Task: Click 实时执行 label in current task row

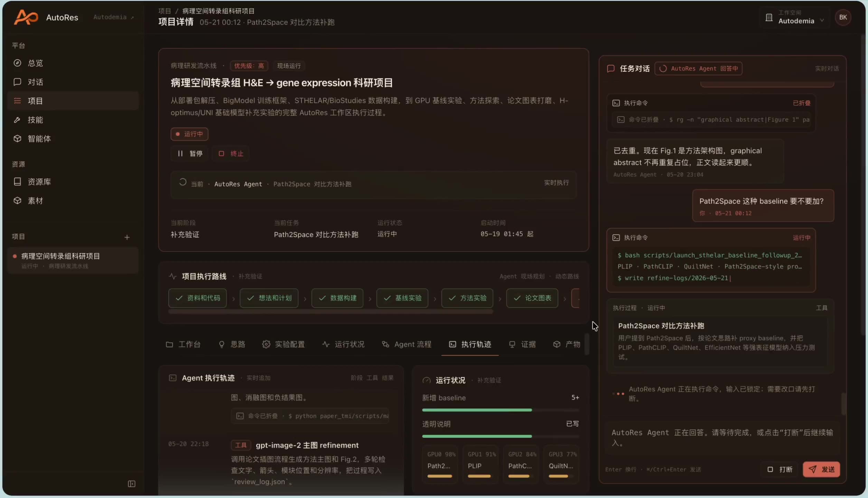Action: click(x=556, y=183)
